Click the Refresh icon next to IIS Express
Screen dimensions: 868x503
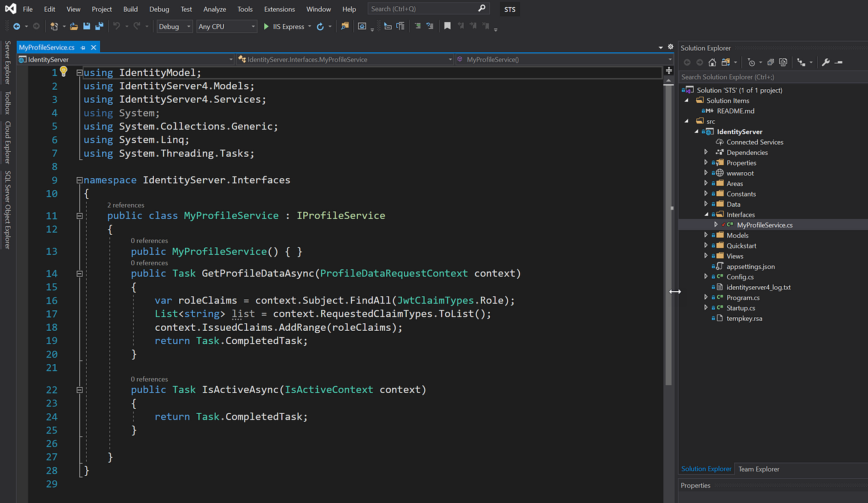click(320, 27)
